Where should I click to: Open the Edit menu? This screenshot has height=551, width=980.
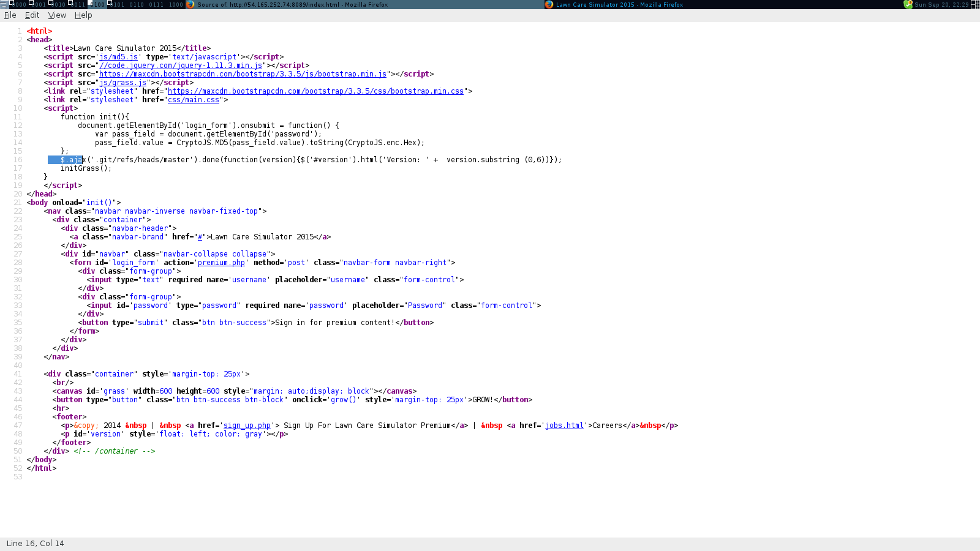[x=32, y=15]
